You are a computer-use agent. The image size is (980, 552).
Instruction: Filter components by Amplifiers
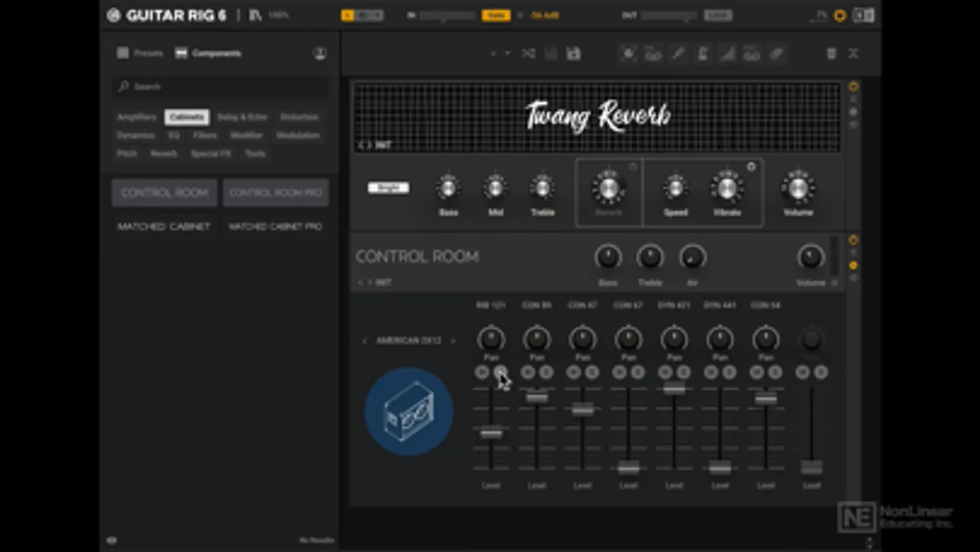(137, 117)
